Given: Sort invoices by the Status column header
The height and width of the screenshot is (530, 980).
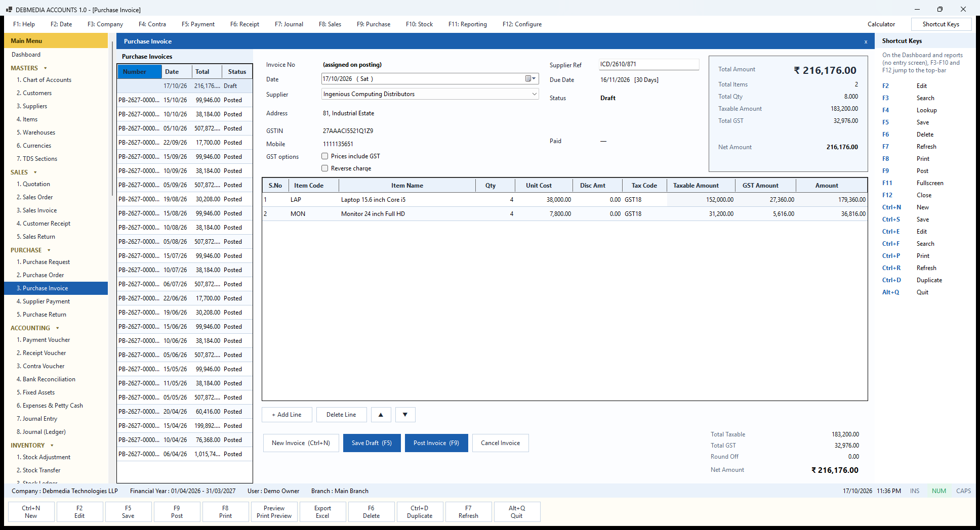Looking at the screenshot, I should click(x=237, y=72).
